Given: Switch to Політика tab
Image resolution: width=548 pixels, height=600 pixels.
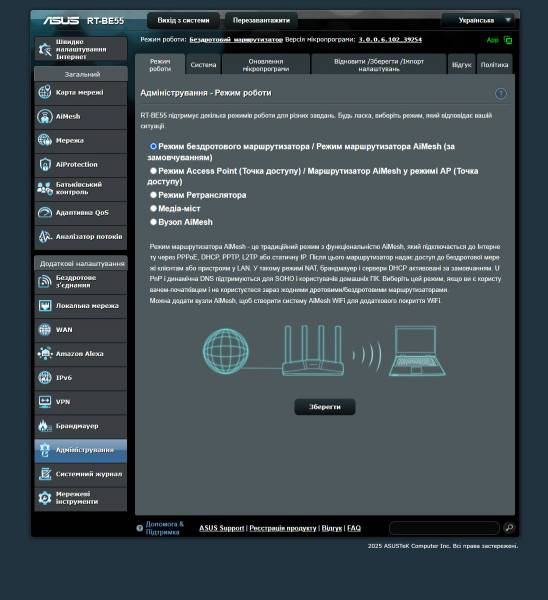Looking at the screenshot, I should 494,65.
